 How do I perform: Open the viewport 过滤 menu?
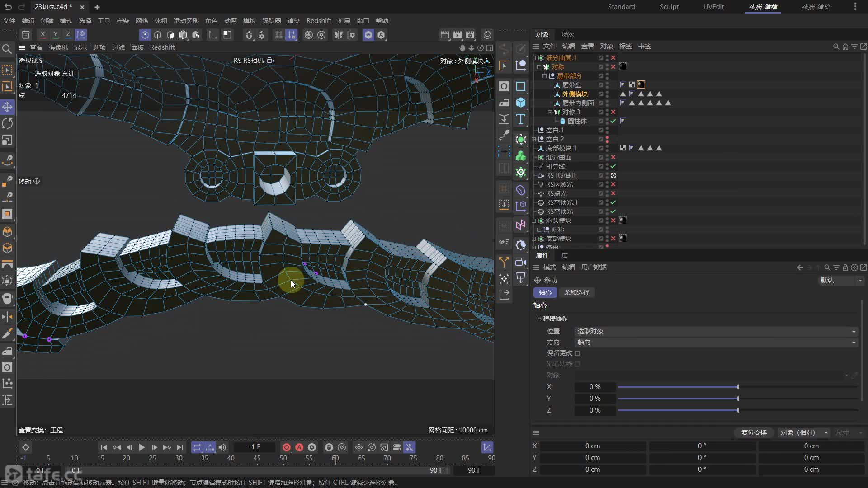pyautogui.click(x=118, y=47)
